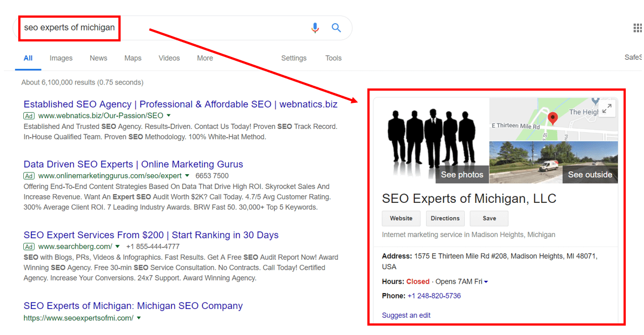Open dropdown arrow next to searchberg.com URL
Screen dimensions: 644x335
[x=118, y=247]
